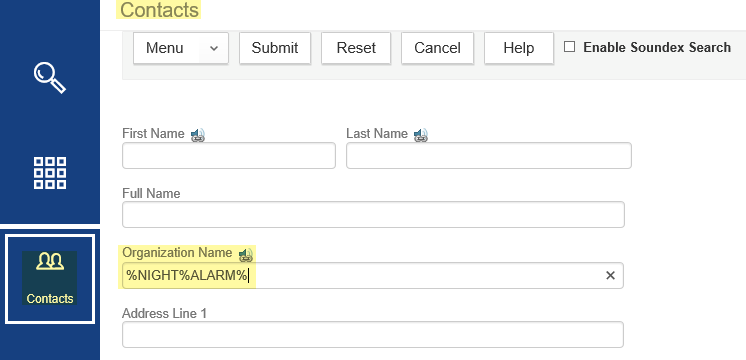Open the grid apps launcher icon
Screen dimensions: 746x360
(49, 173)
